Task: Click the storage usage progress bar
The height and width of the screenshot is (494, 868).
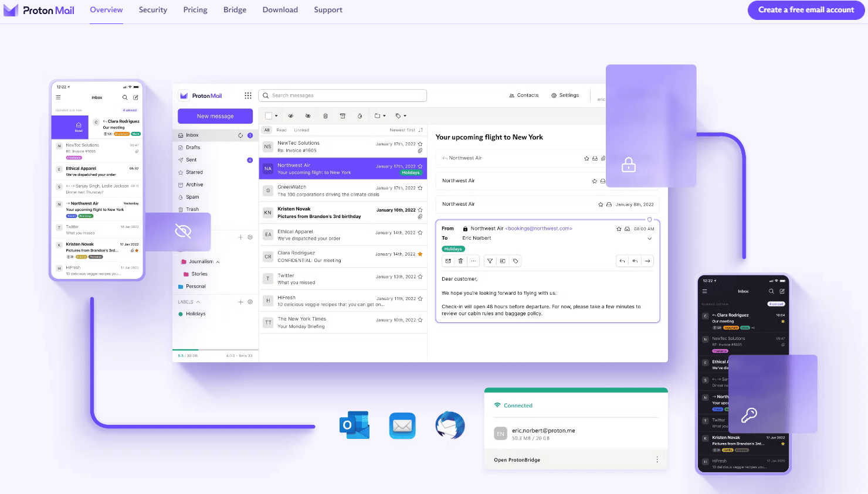Action: pyautogui.click(x=215, y=350)
